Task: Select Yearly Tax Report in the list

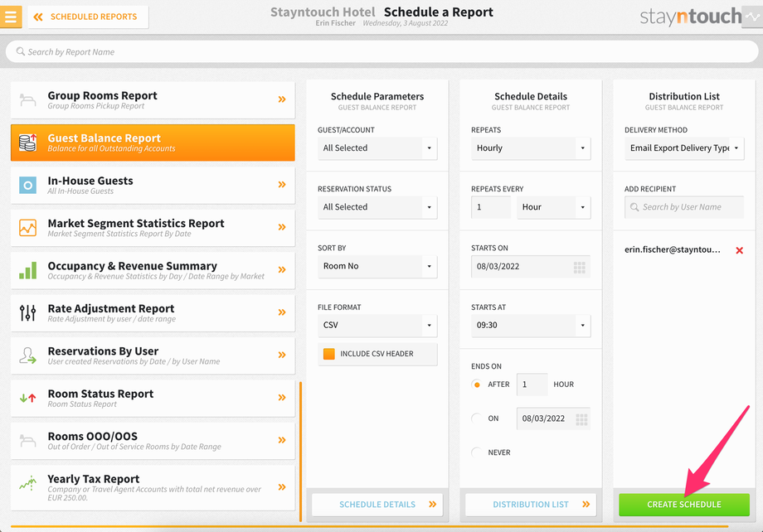Action: coord(153,488)
